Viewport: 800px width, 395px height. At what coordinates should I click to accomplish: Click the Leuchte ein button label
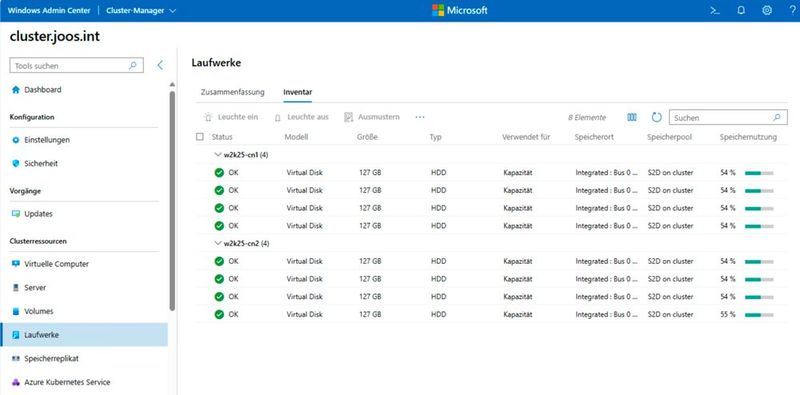point(238,117)
